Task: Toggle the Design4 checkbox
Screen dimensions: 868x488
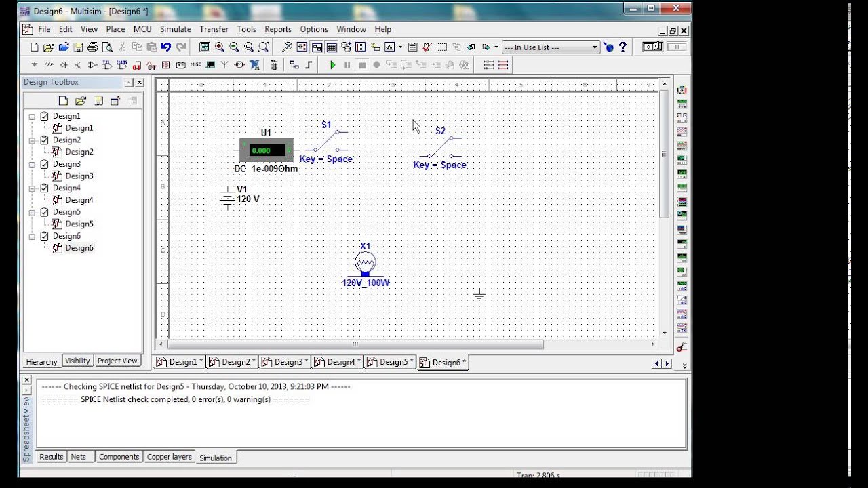Action: click(x=45, y=188)
